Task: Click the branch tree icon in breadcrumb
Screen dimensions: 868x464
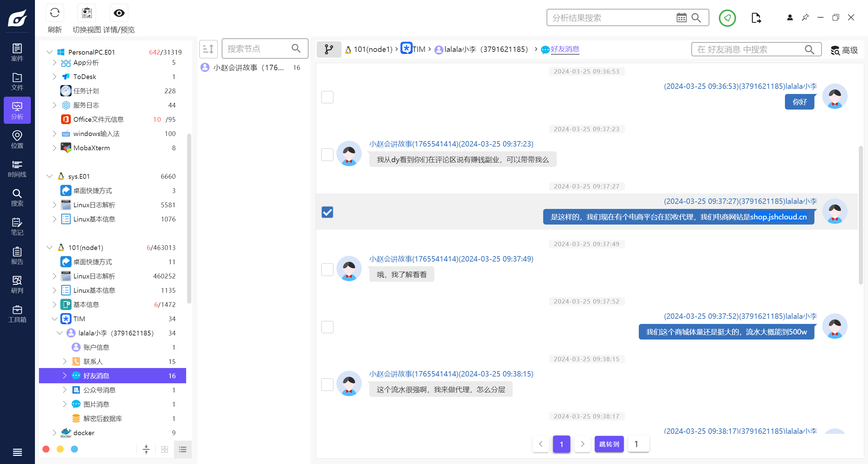Action: [329, 50]
